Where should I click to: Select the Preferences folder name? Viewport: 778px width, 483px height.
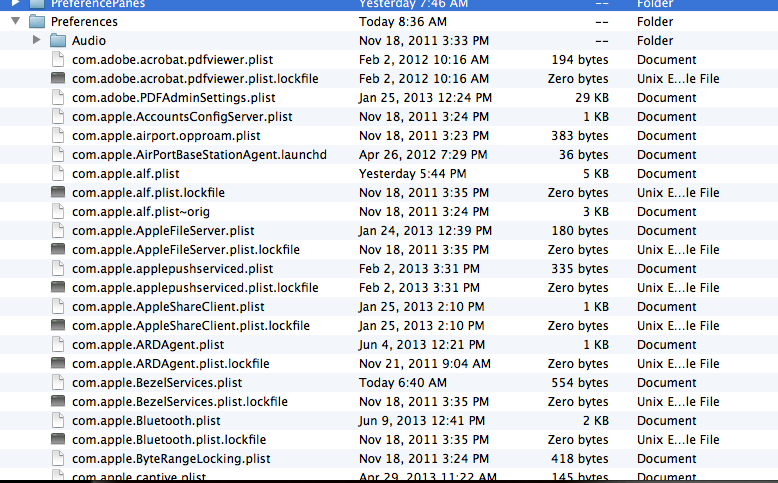(84, 22)
